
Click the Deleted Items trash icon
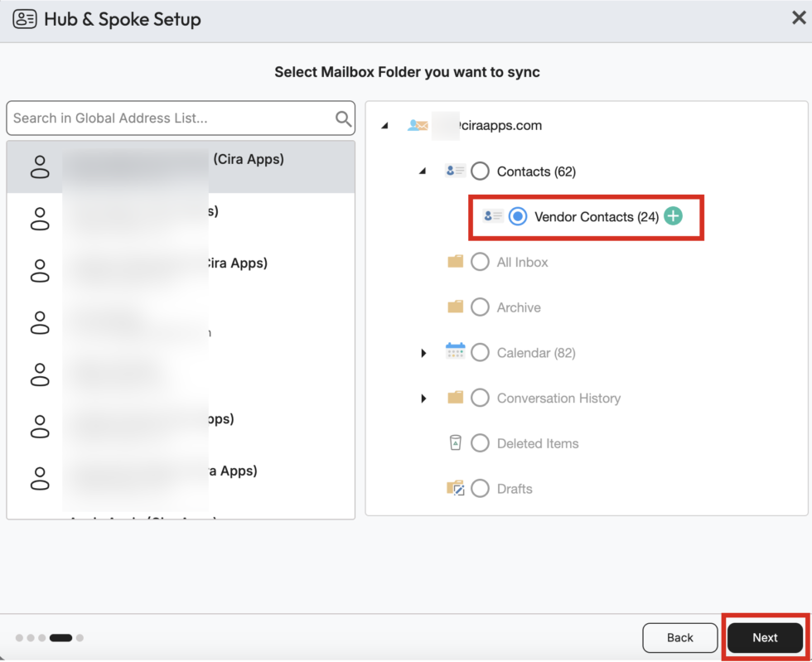click(456, 443)
